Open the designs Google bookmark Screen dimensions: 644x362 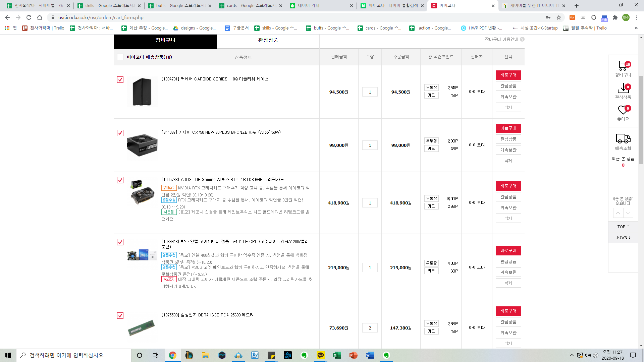point(195,28)
